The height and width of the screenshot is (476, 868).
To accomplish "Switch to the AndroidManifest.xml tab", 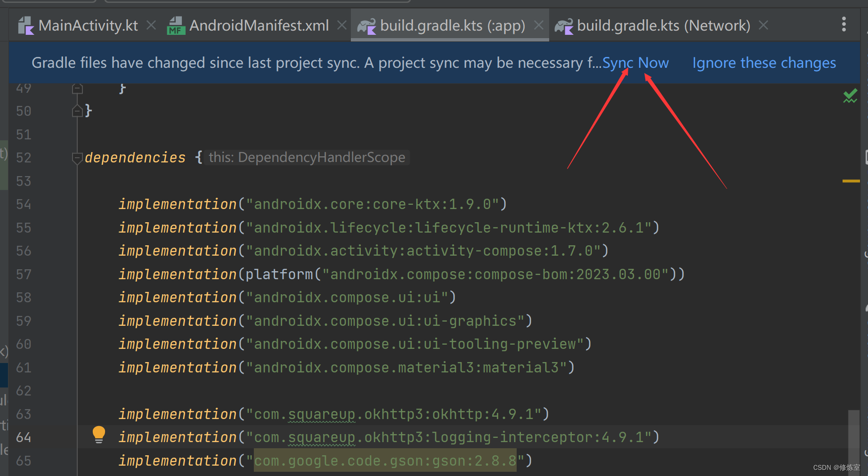I will click(x=258, y=25).
